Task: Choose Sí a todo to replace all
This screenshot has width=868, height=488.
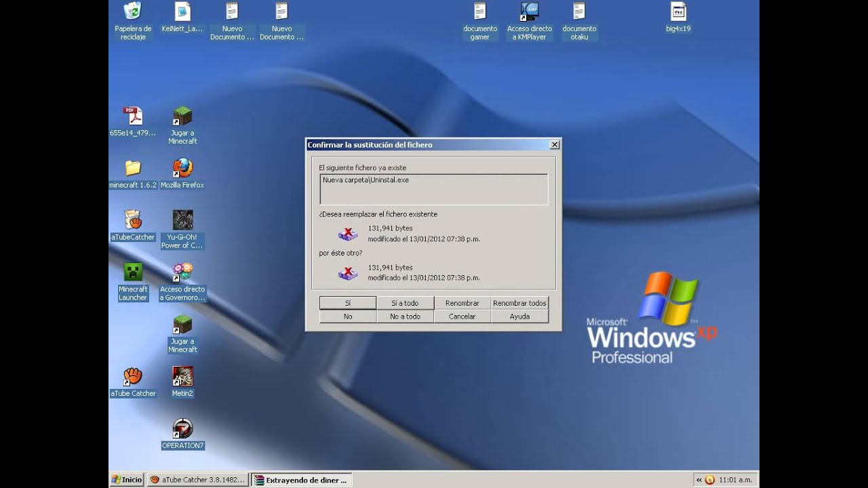Action: click(405, 303)
